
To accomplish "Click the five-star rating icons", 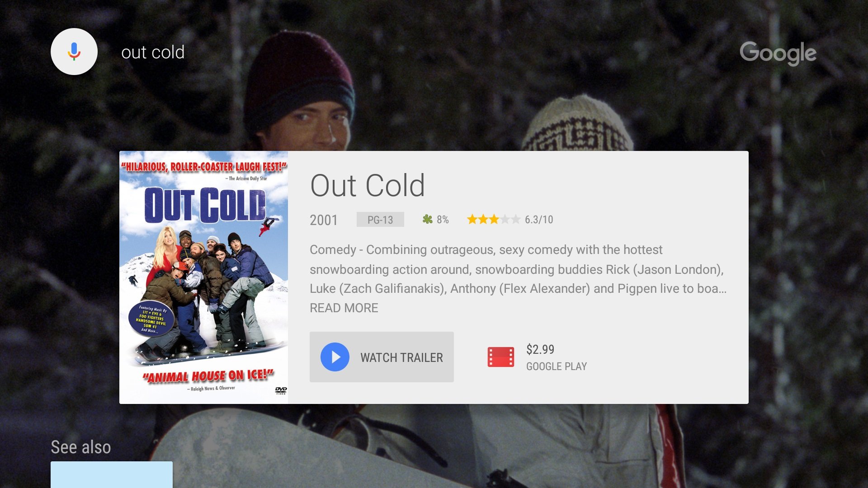I will coord(494,220).
